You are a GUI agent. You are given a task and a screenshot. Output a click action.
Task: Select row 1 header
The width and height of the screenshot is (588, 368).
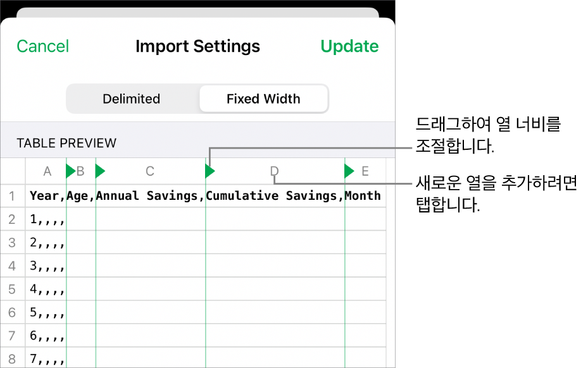(12, 196)
